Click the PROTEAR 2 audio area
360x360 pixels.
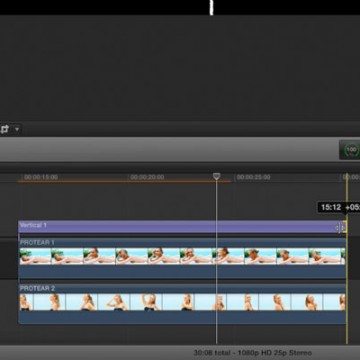pos(182,317)
